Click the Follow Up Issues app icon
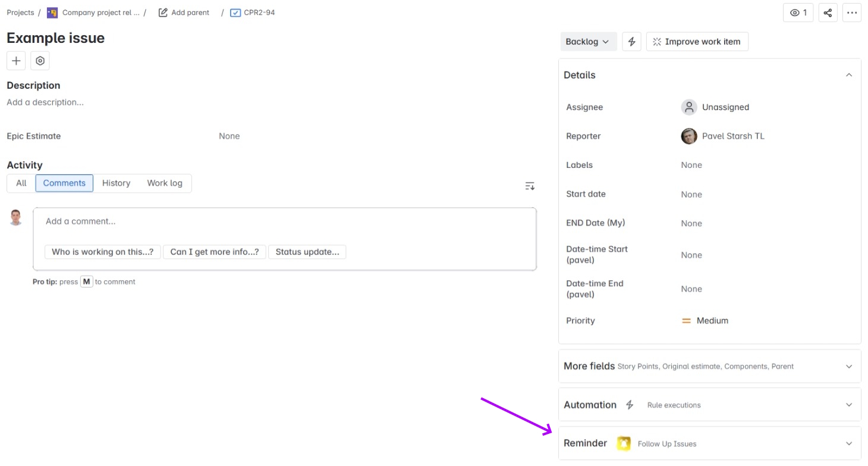The image size is (868, 466). coord(624,443)
